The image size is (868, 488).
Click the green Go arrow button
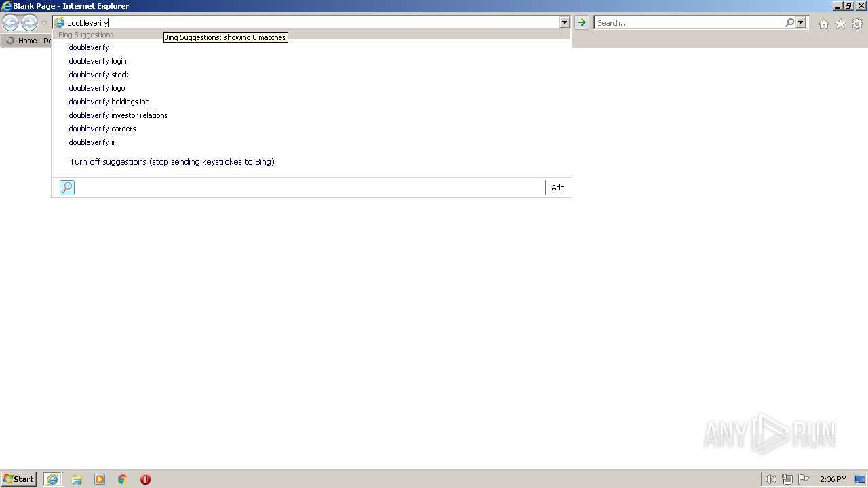click(581, 23)
